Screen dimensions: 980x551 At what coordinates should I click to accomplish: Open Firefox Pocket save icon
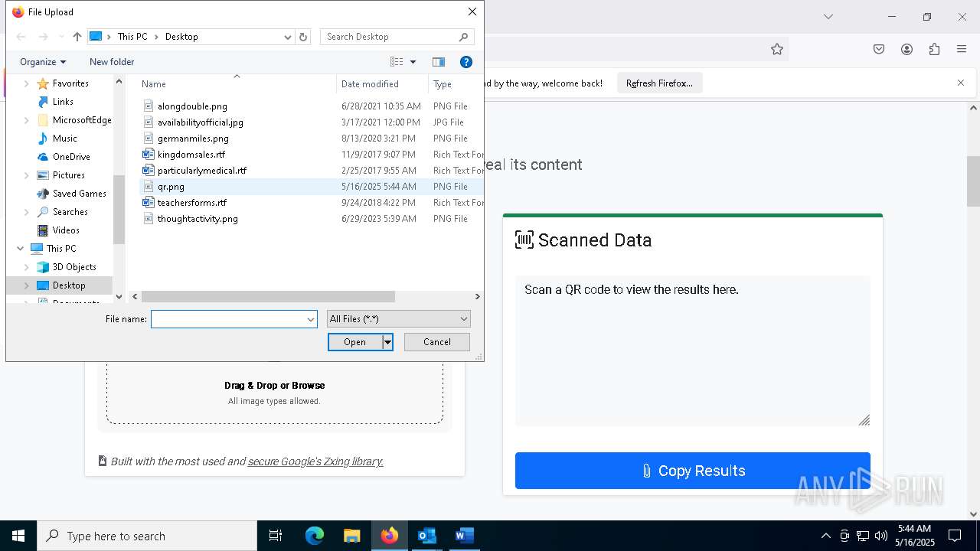[x=879, y=49]
